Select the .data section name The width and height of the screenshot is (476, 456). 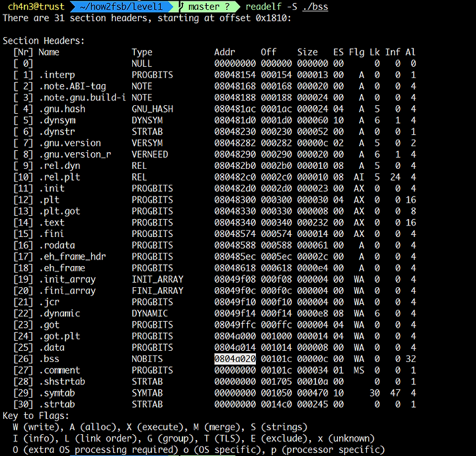pos(52,347)
